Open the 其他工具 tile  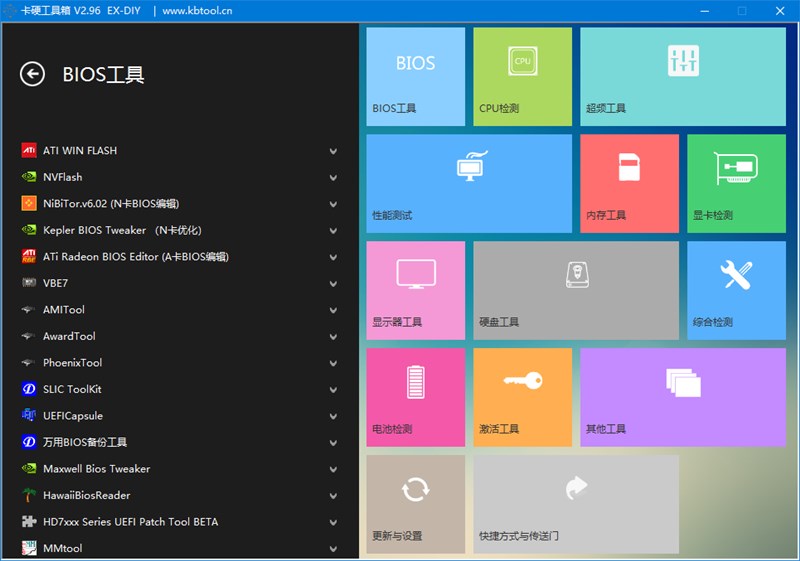683,397
